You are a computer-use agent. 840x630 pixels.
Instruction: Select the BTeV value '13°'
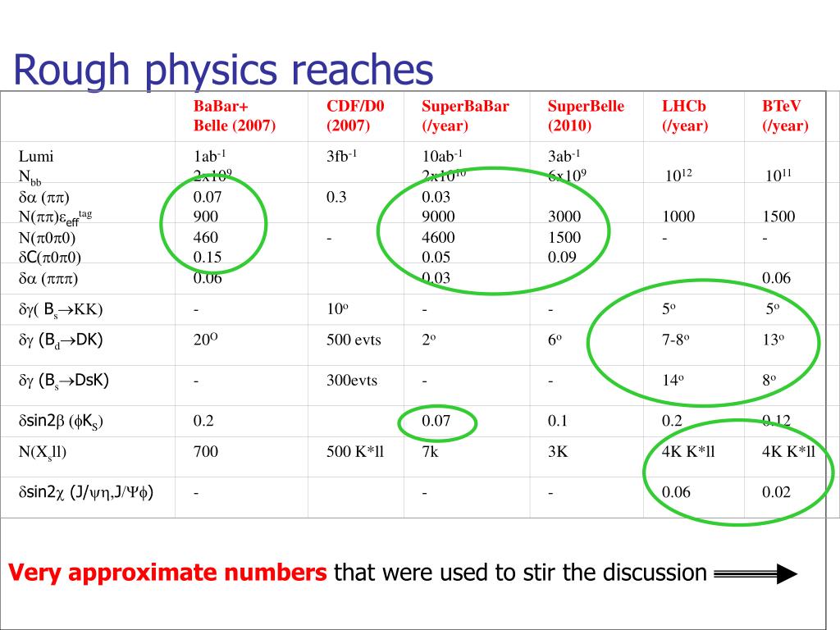773,340
